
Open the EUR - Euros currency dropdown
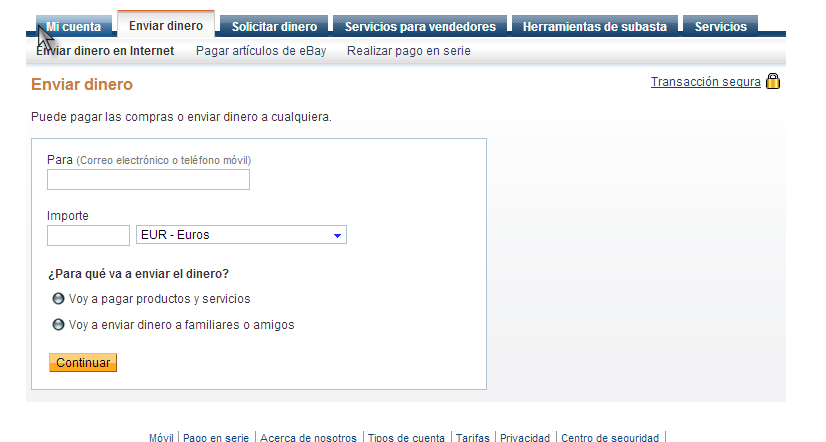click(241, 236)
